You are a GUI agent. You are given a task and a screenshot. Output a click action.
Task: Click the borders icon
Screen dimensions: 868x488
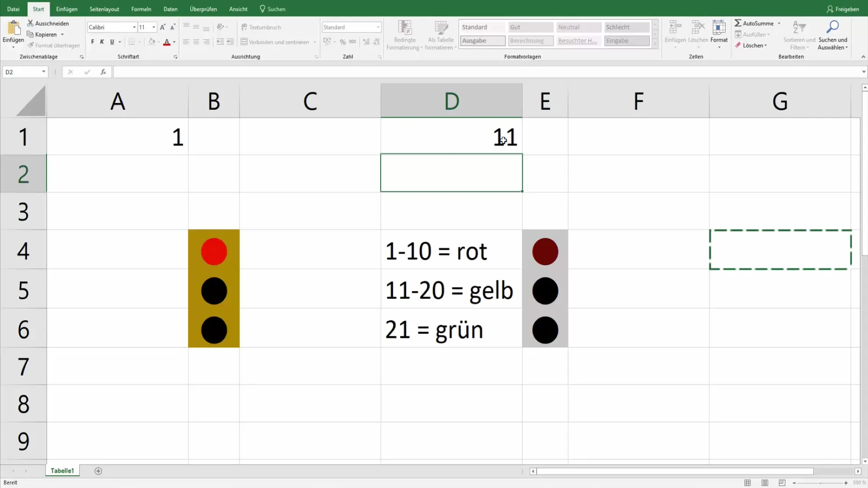point(132,42)
